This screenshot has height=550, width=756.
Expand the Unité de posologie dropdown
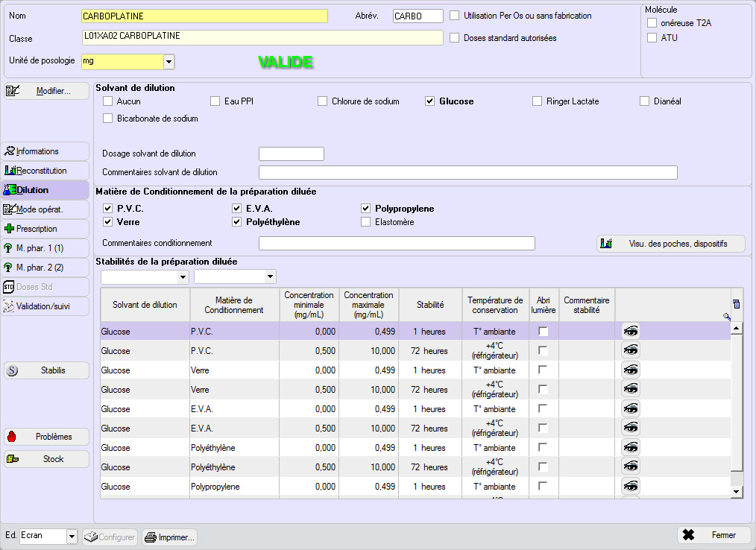point(168,62)
